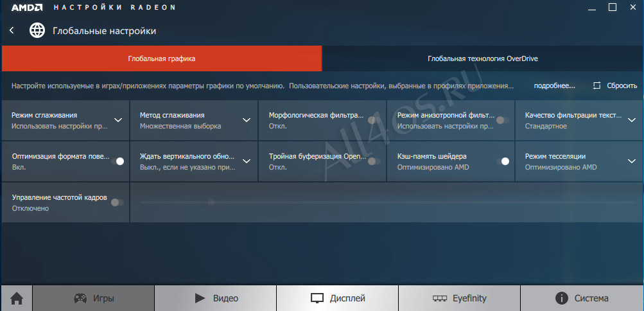The width and height of the screenshot is (644, 311).
Task: Click the reset icon next to Сбросить
Action: 596,86
